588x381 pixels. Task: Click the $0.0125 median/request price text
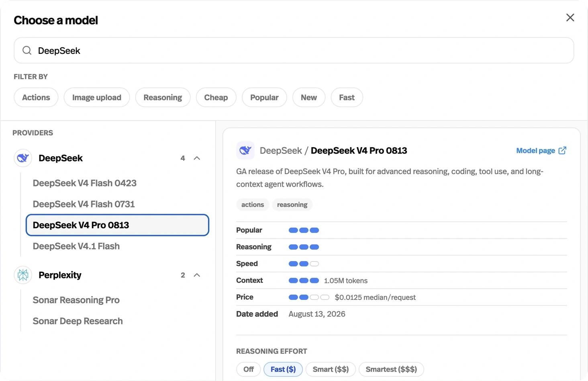(375, 297)
